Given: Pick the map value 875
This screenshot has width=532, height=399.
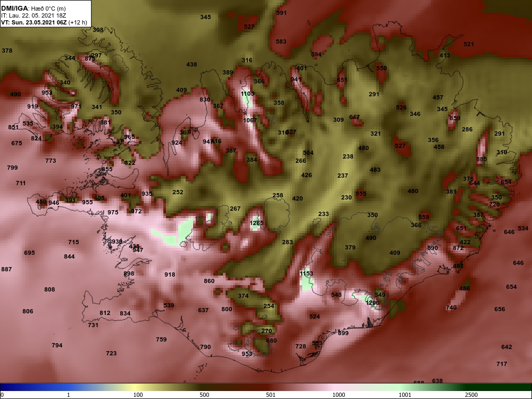Looking at the screenshot, I should pyautogui.click(x=90, y=59).
